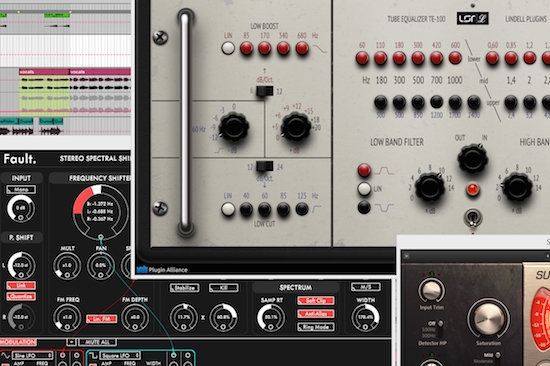550x366 pixels.
Task: Click the Frequency Shifter main dial
Action: point(100,212)
